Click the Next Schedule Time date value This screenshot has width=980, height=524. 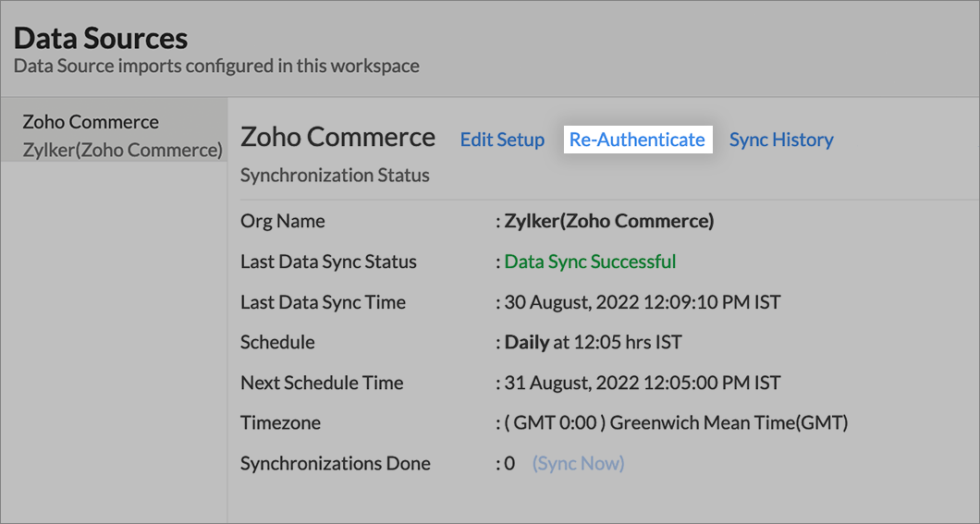(642, 383)
